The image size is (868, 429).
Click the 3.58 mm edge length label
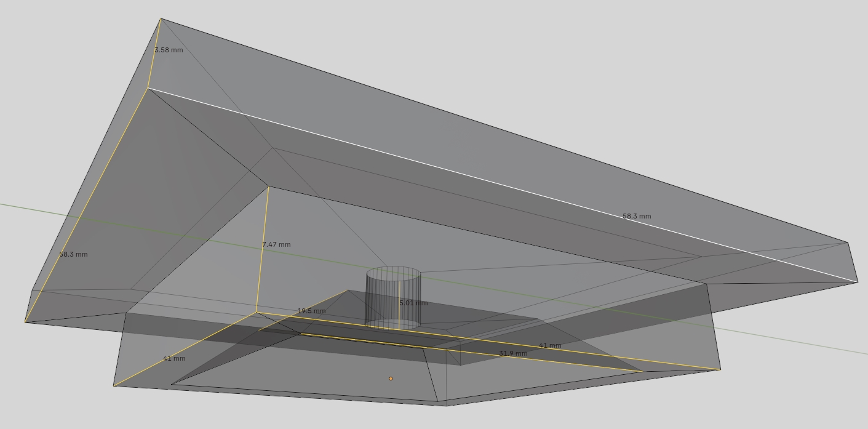169,50
